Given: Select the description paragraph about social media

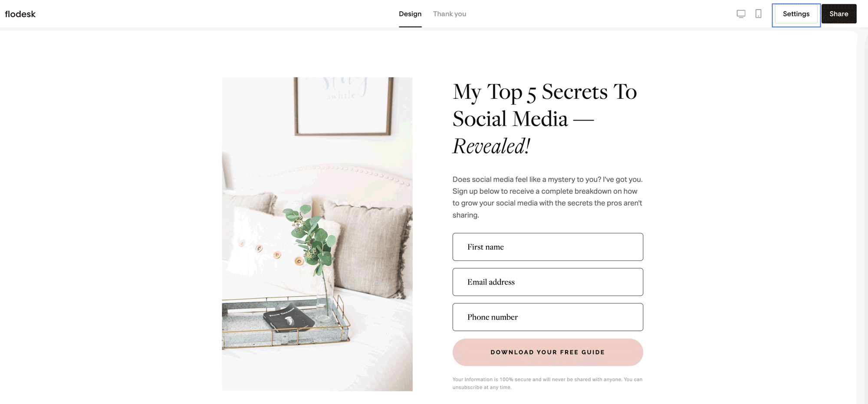Looking at the screenshot, I should point(548,197).
